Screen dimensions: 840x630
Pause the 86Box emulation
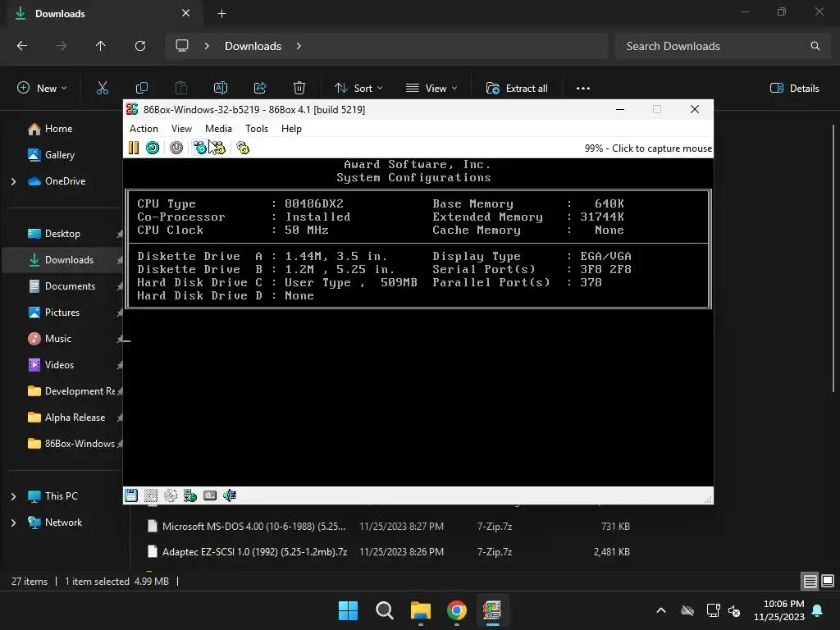click(134, 148)
